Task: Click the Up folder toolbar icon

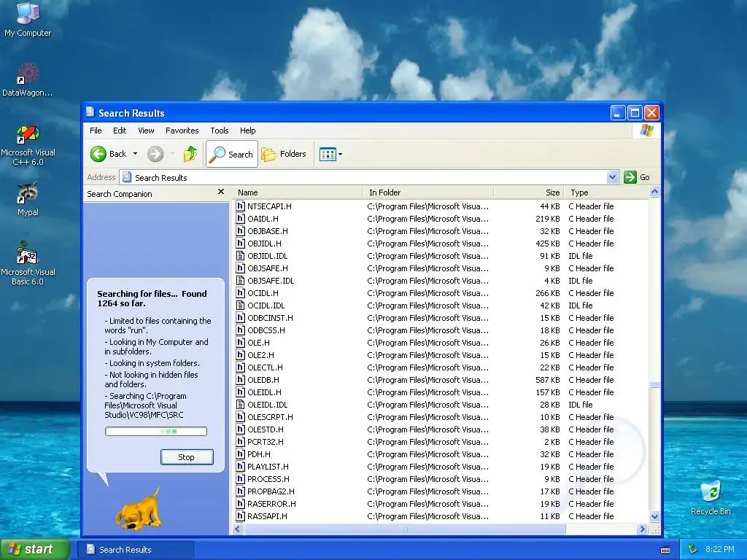Action: (190, 154)
